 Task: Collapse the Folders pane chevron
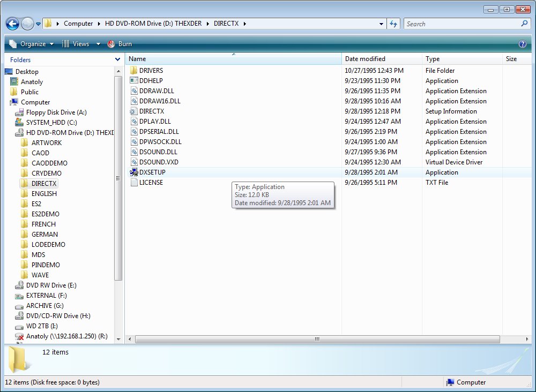point(117,59)
